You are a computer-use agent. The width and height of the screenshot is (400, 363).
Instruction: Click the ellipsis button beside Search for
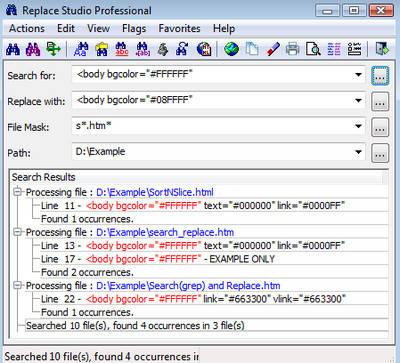[x=380, y=76]
